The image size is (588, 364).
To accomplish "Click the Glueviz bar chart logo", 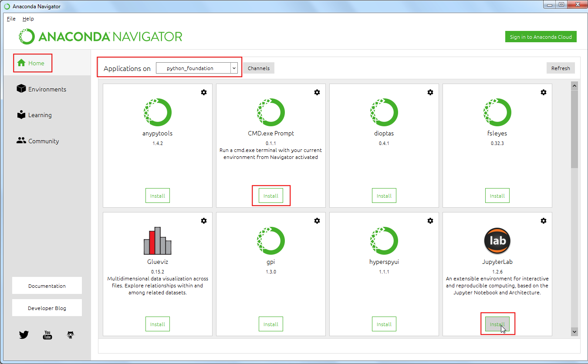I will pyautogui.click(x=158, y=241).
